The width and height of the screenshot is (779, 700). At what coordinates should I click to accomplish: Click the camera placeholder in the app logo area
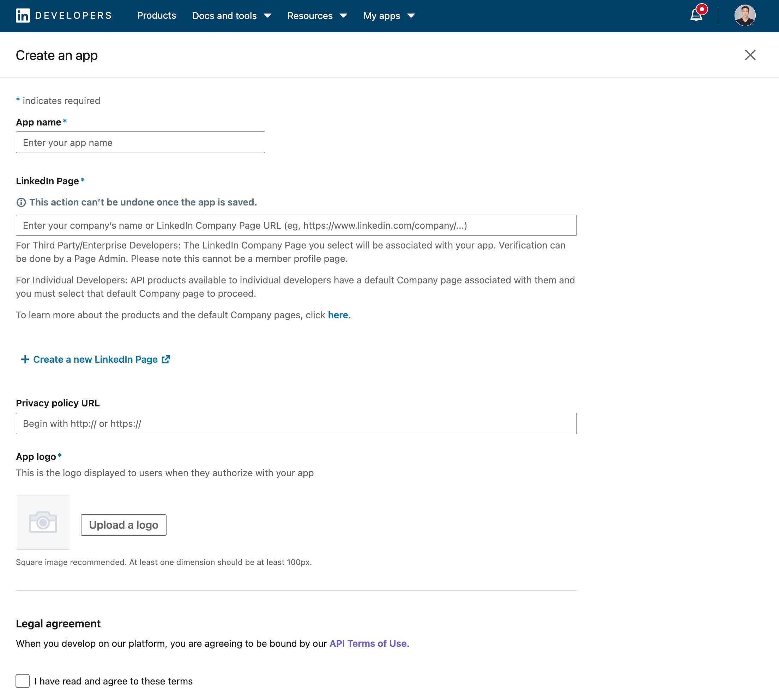43,522
